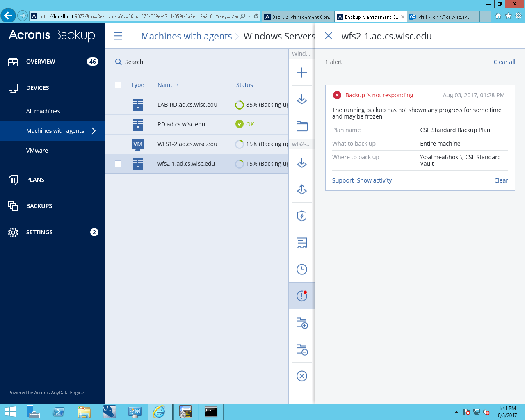Click the Search magnifier icon
The height and width of the screenshot is (420, 525).
pyautogui.click(x=119, y=62)
